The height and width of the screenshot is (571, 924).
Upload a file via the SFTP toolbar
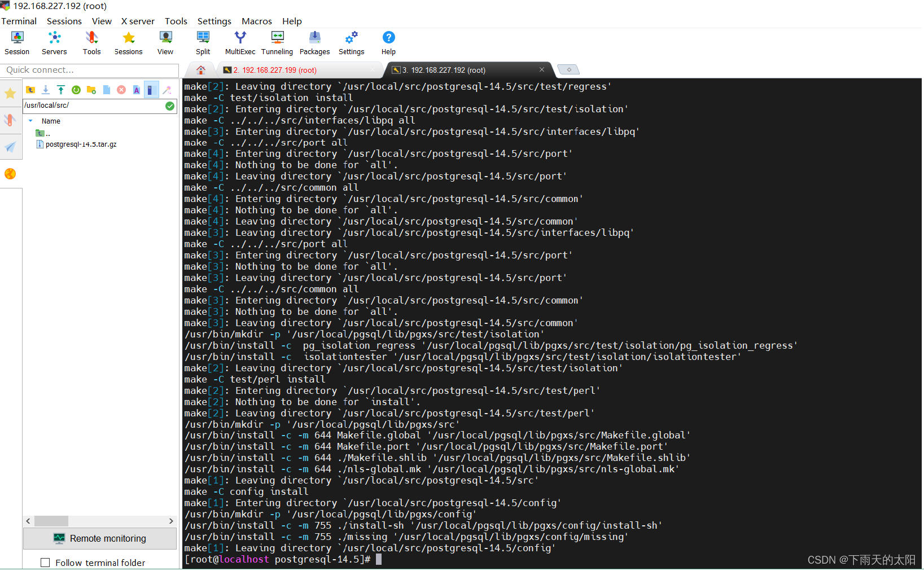point(61,90)
